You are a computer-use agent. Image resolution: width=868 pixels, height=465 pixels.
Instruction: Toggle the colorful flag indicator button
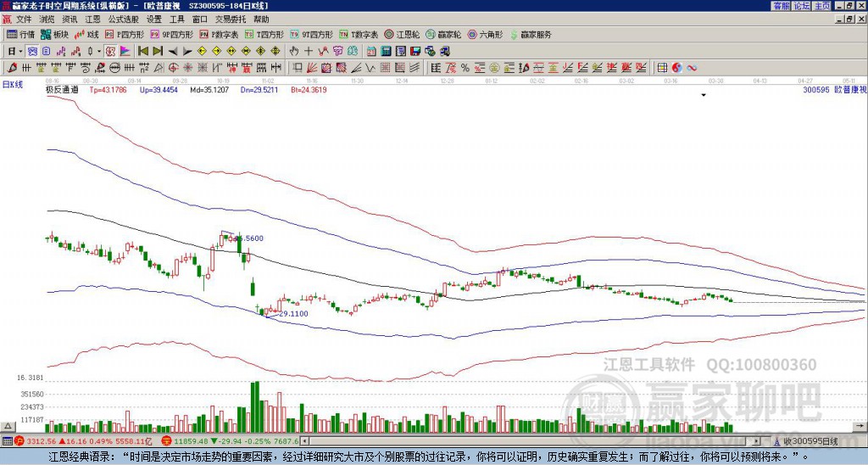tap(125, 52)
